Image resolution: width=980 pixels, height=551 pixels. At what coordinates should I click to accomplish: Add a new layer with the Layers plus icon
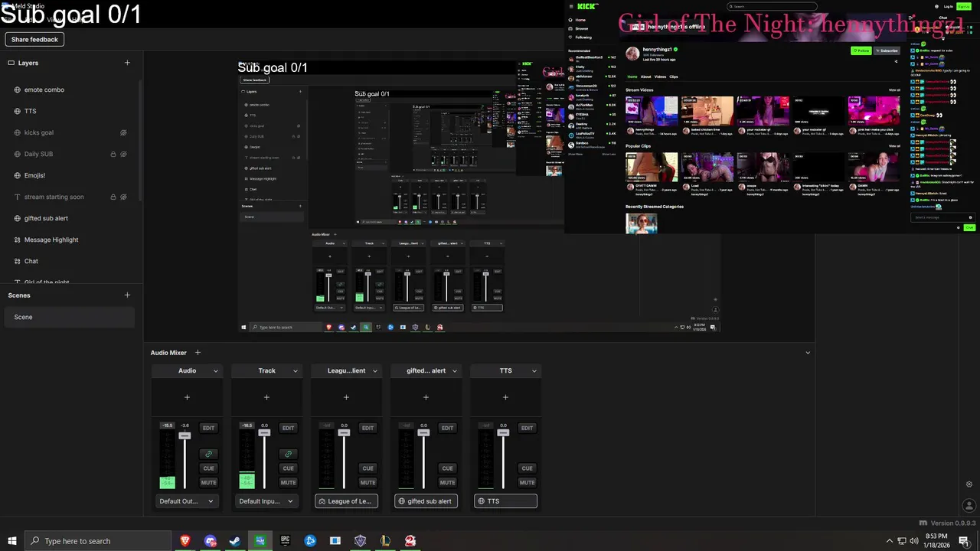(127, 63)
